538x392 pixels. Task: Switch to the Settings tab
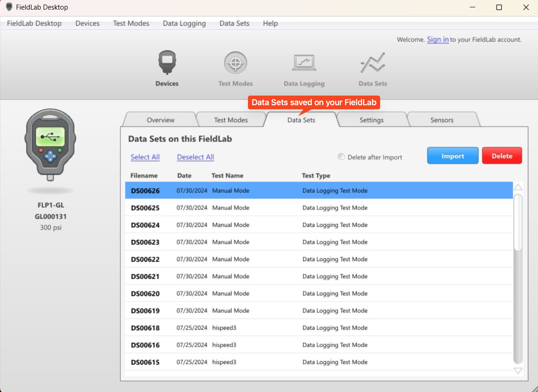pos(371,120)
